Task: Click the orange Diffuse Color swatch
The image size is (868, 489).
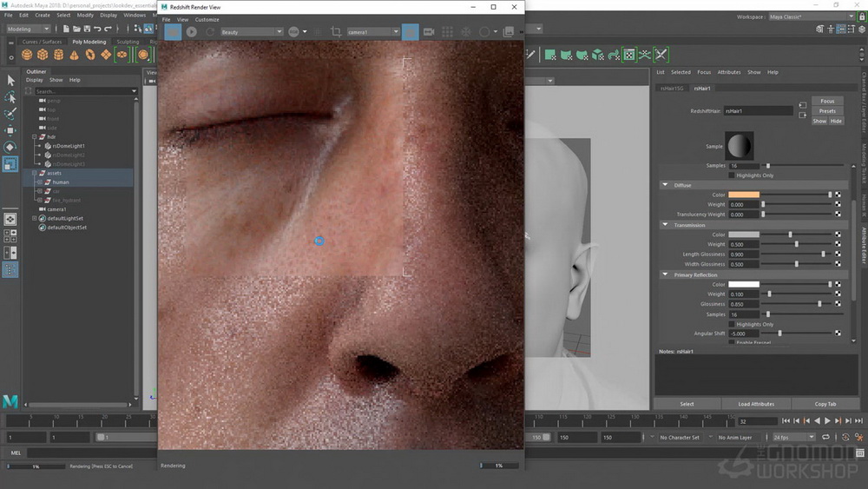Action: tap(744, 195)
